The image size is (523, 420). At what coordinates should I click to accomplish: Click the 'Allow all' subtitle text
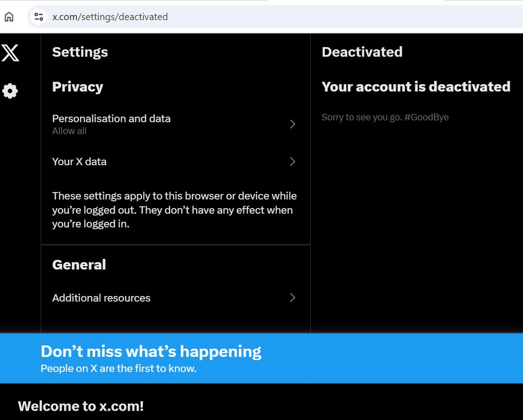point(70,131)
